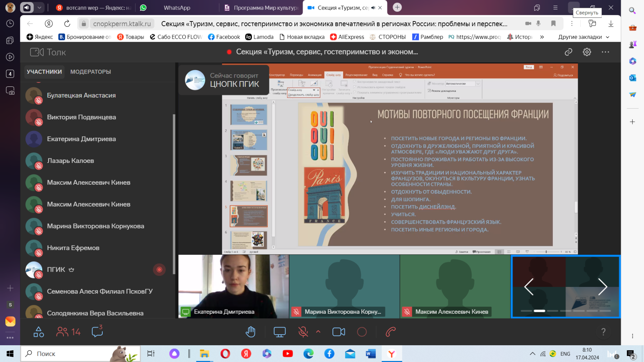Image resolution: width=644 pixels, height=362 pixels.
Task: Open Слайд-шоу ribbon tab in shared PowerPoint
Action: 333,75
